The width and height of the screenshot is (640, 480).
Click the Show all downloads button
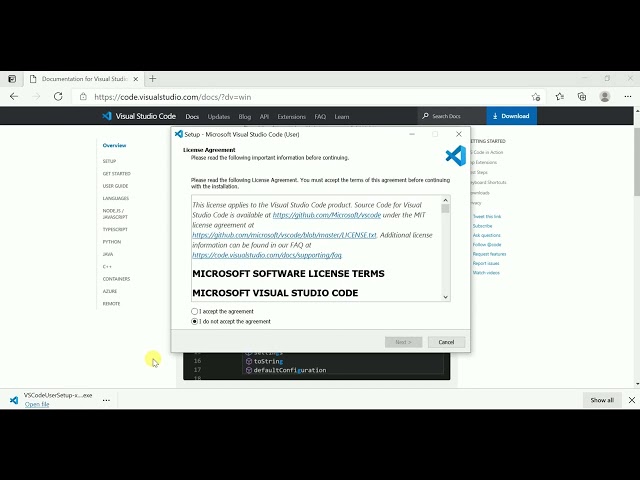tap(602, 400)
